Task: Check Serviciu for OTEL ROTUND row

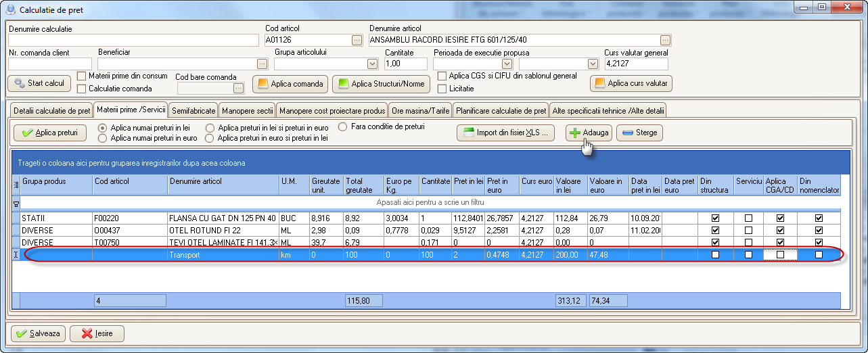Action: pos(748,231)
